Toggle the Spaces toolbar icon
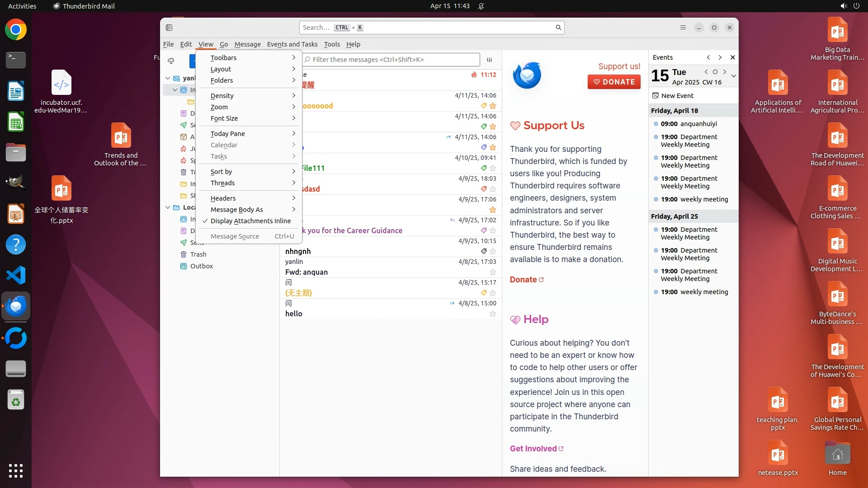 coord(169,28)
